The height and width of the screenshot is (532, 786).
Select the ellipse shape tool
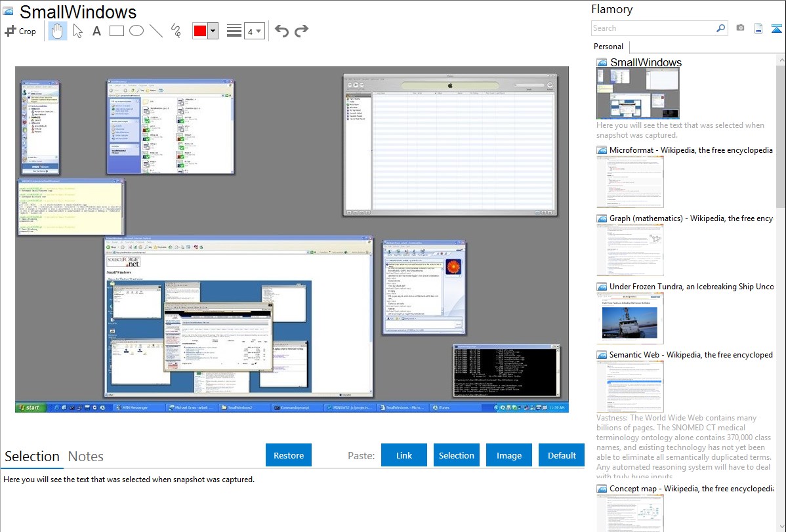136,31
